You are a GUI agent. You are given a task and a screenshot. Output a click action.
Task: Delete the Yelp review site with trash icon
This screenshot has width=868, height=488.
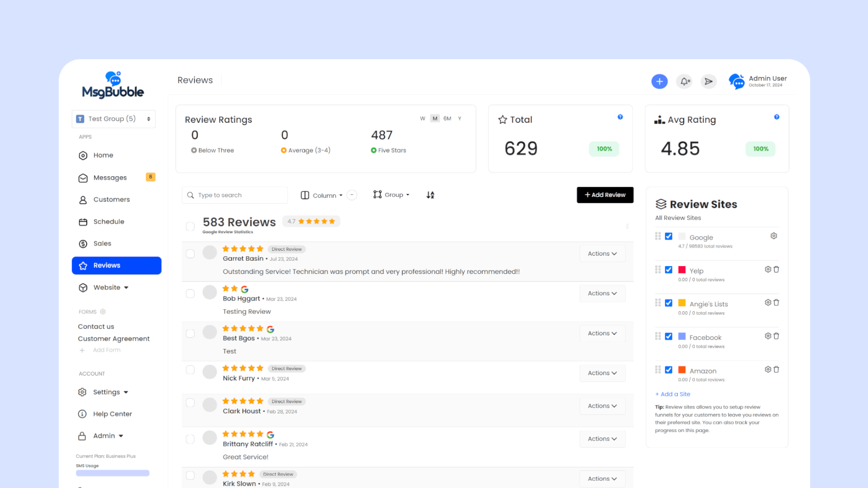pyautogui.click(x=776, y=269)
